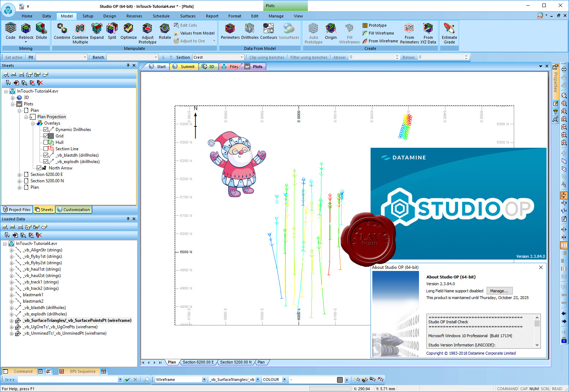569x392 pixels.
Task: Select Section 6200.00 E bottom sheet tab
Action: [198, 362]
